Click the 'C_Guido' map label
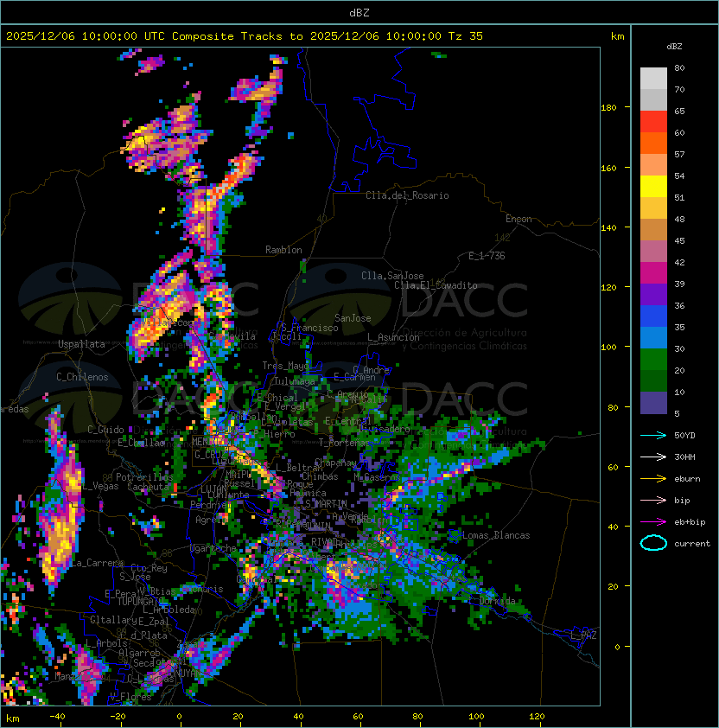The width and height of the screenshot is (719, 728). (105, 430)
